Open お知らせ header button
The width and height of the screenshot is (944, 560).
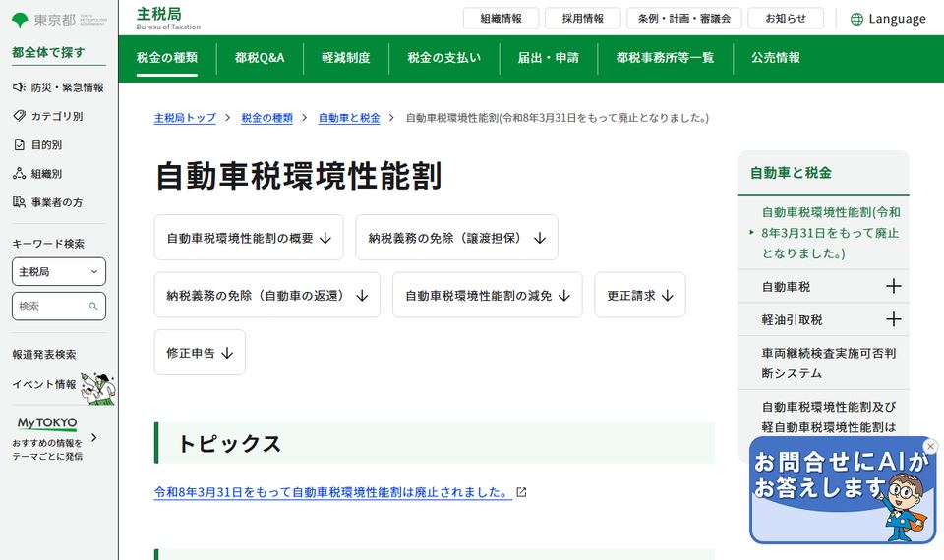click(x=786, y=18)
